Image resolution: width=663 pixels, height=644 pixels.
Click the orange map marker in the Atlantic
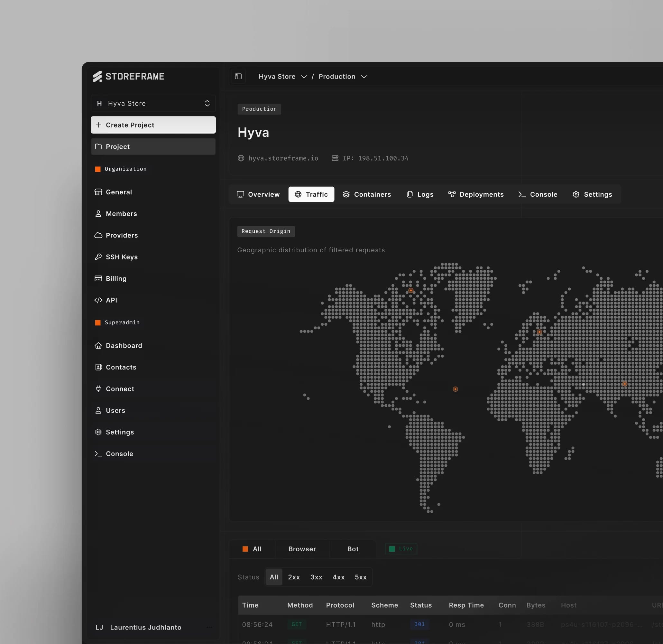coord(455,389)
